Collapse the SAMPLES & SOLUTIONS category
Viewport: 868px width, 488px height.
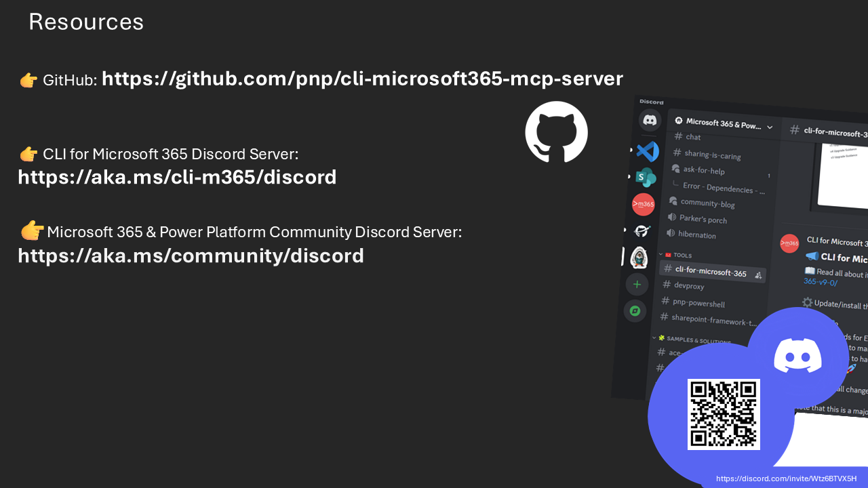click(x=692, y=339)
